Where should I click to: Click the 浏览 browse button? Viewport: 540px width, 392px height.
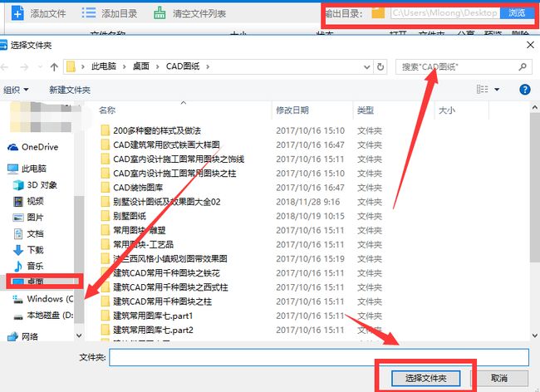click(517, 13)
